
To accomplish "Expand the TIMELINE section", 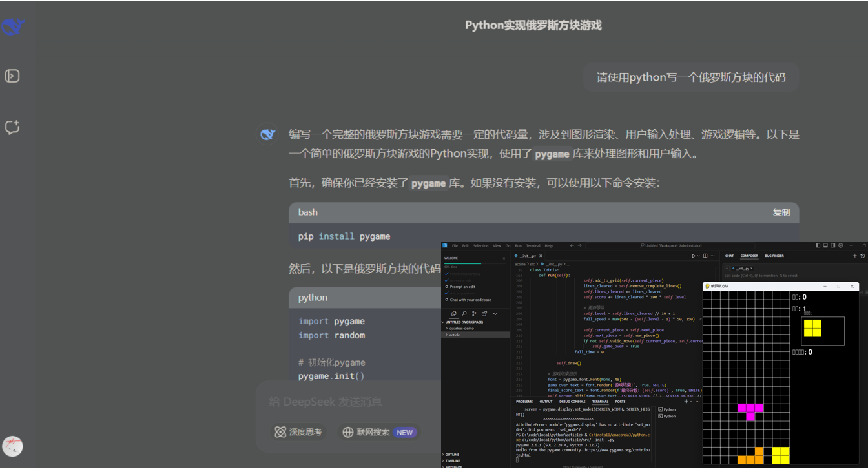I will click(453, 461).
